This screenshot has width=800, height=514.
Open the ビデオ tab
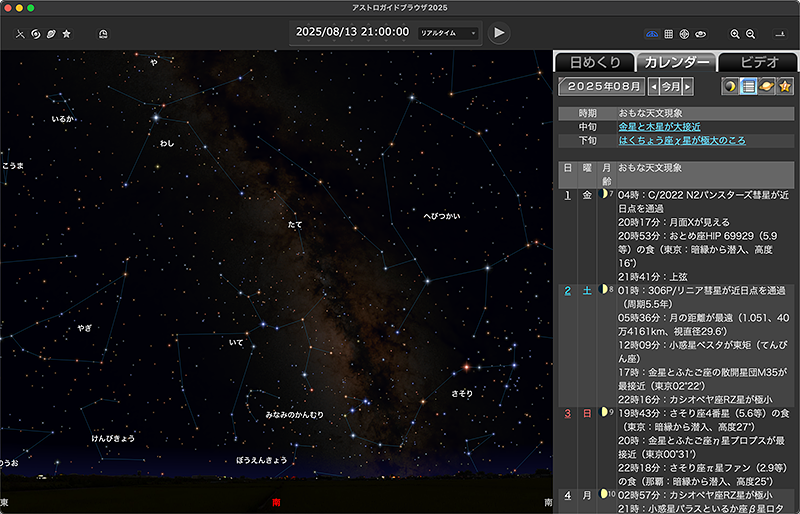[x=758, y=62]
